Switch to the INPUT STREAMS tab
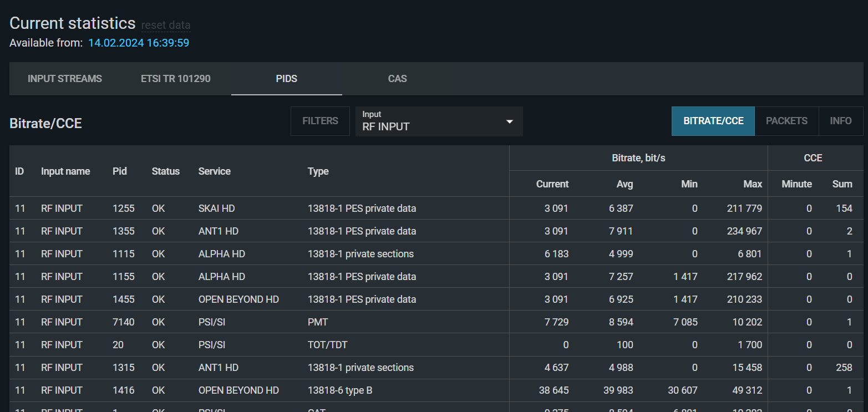This screenshot has height=412, width=868. pyautogui.click(x=65, y=79)
